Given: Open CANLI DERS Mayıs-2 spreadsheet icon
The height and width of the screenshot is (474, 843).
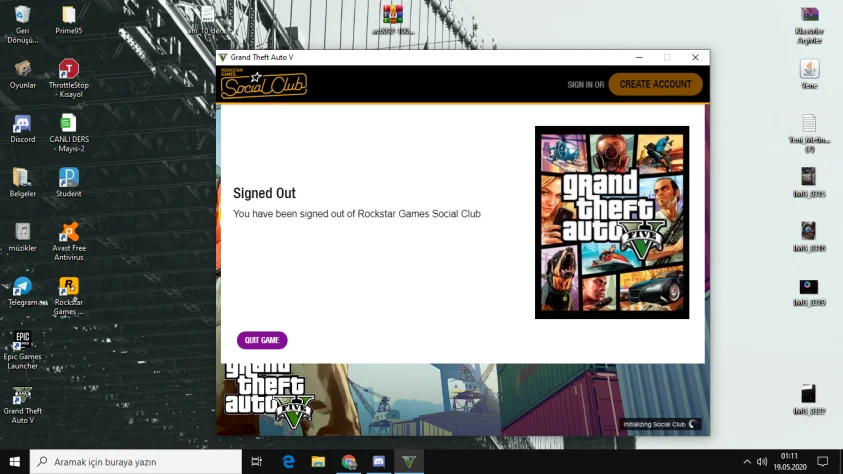Looking at the screenshot, I should coord(69,133).
